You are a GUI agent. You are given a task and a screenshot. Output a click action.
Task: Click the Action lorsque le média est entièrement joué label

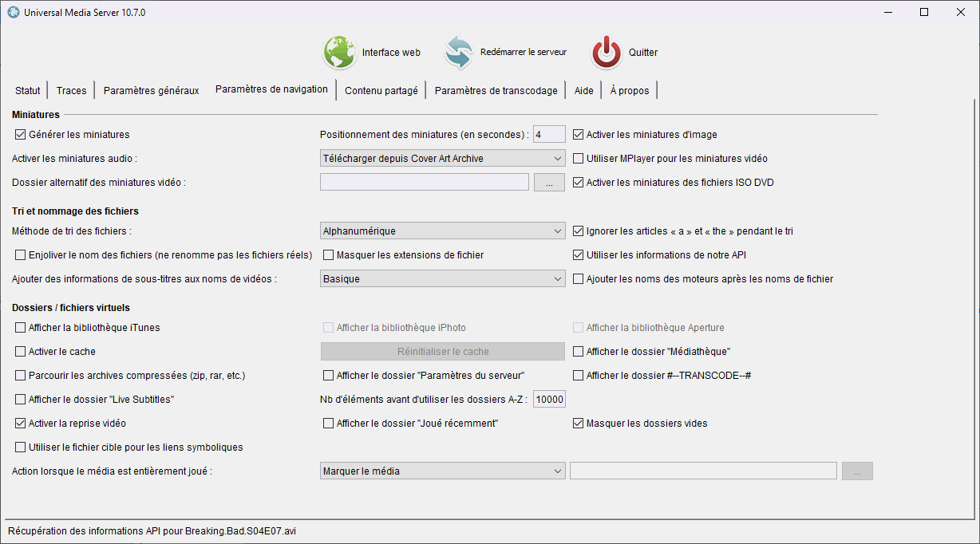[112, 471]
